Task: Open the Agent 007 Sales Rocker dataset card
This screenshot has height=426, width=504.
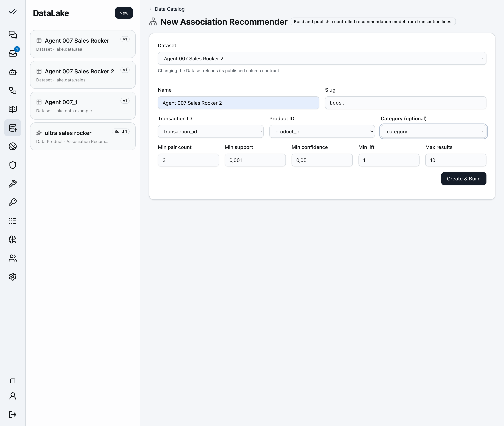Action: click(x=83, y=44)
